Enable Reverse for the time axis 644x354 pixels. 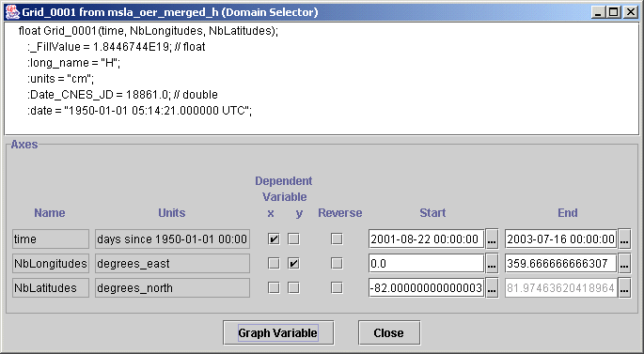pos(337,239)
